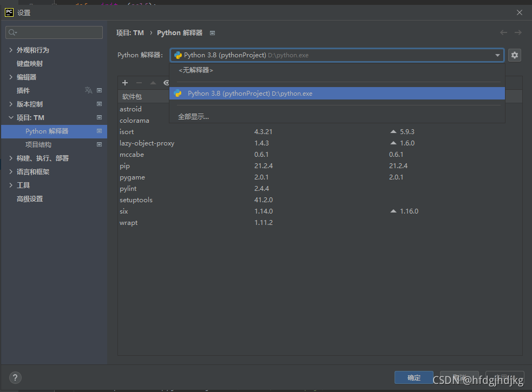
Task: Click the settings search field
Action: pos(54,32)
